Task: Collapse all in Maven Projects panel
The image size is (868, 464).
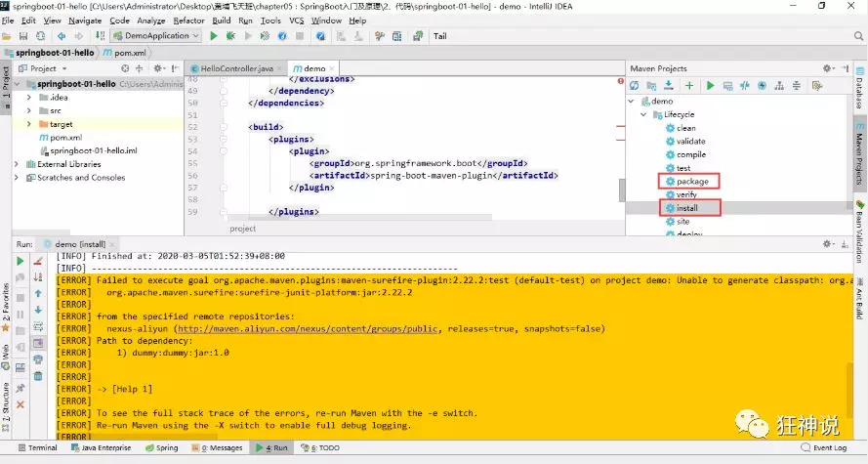Action: pos(796,86)
